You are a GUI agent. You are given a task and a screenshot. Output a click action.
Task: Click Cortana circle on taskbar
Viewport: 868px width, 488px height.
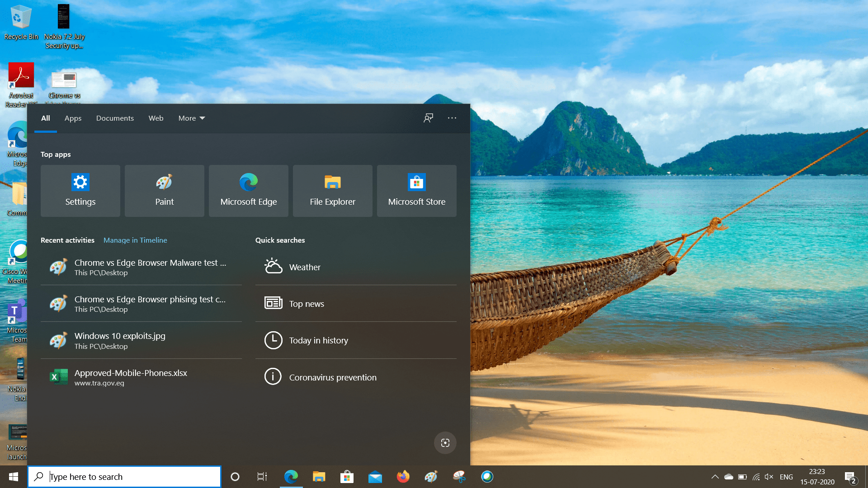[x=235, y=477]
